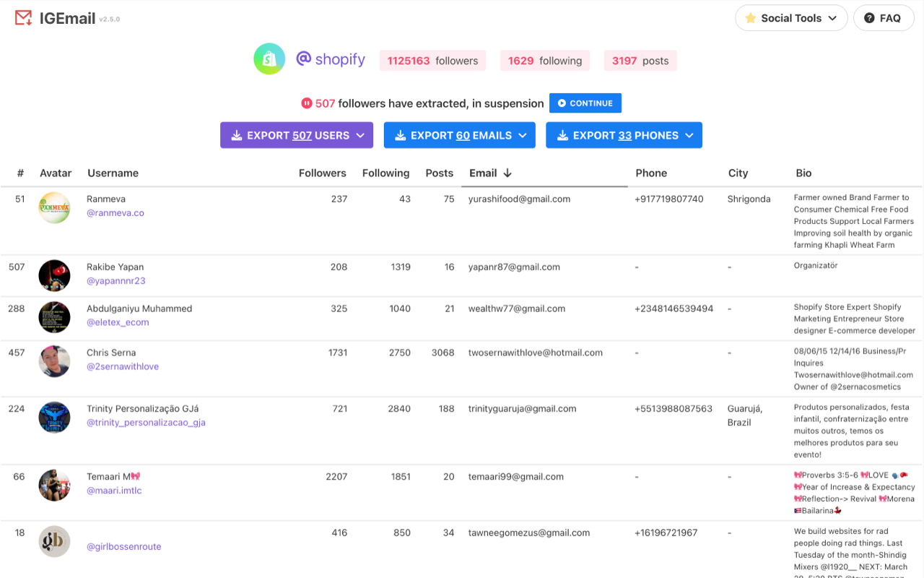Sort table by Phone column
Image resolution: width=924 pixels, height=578 pixels.
click(651, 173)
